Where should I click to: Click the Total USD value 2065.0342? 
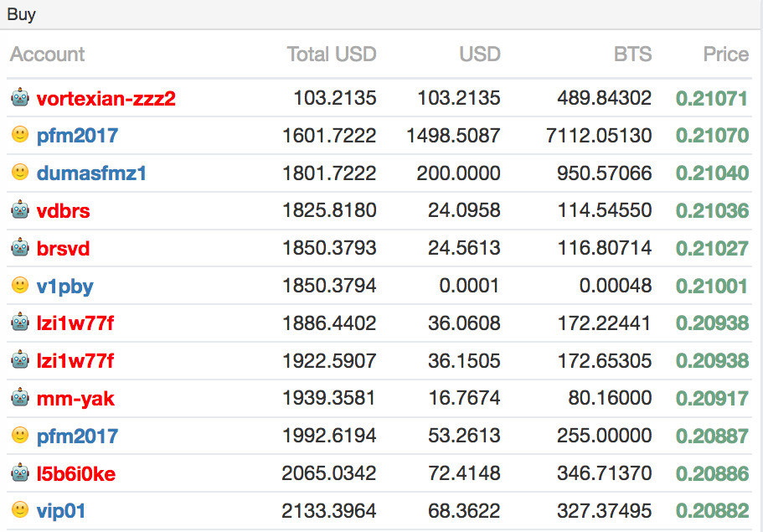(329, 473)
